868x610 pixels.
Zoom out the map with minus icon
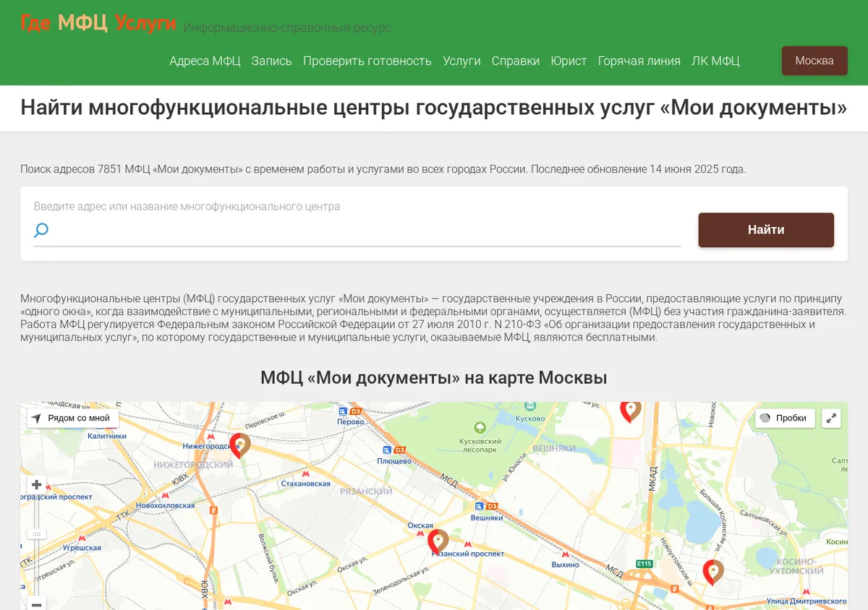(x=36, y=603)
